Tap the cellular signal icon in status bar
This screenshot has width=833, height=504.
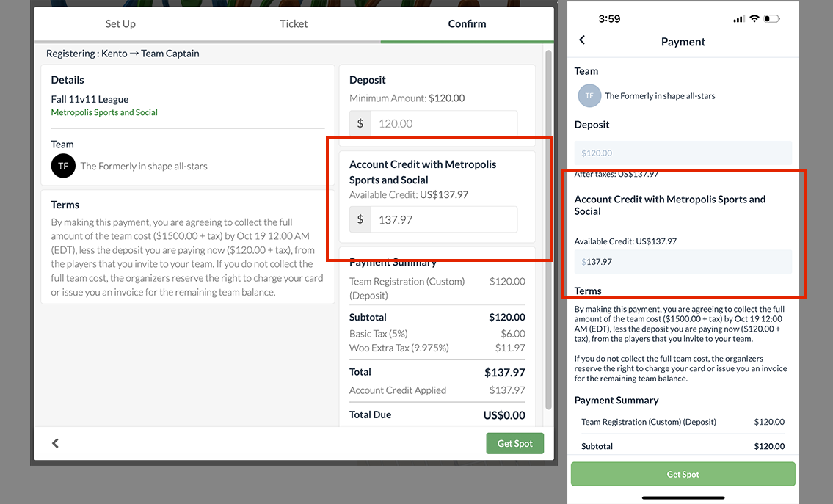(x=739, y=19)
